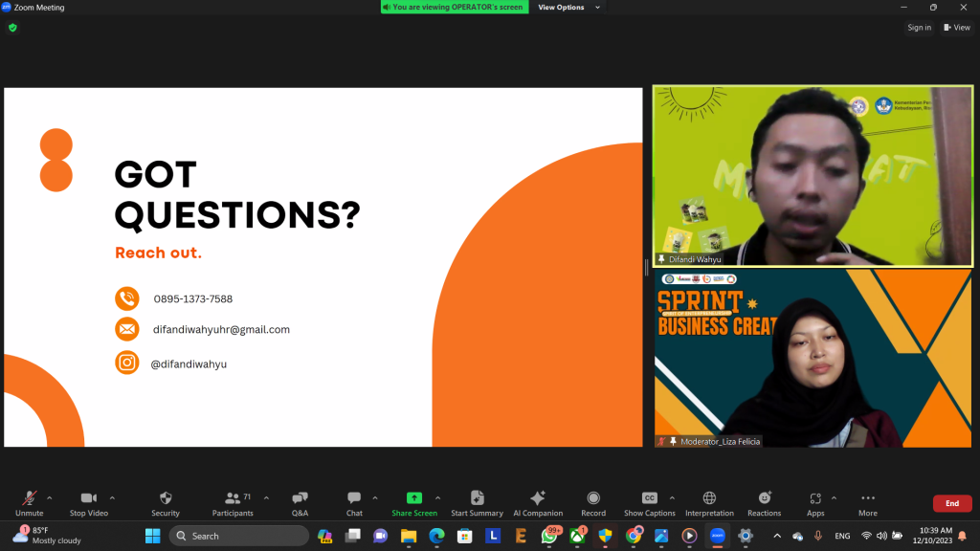Click the red End meeting button
This screenshot has width=980, height=551.
coord(952,503)
